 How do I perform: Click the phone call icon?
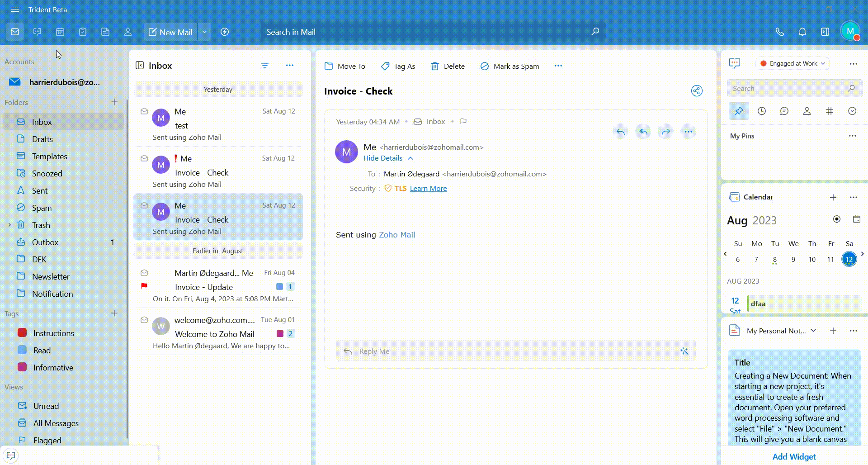779,32
